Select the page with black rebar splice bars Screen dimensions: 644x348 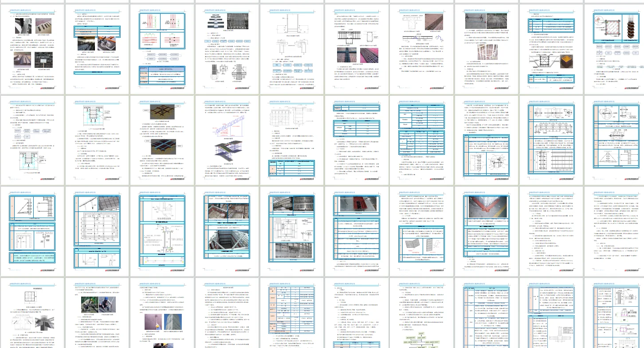[226, 50]
